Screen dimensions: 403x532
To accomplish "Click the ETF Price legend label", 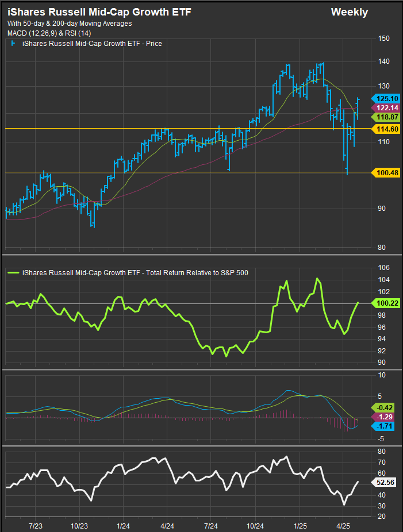I will click(x=92, y=44).
